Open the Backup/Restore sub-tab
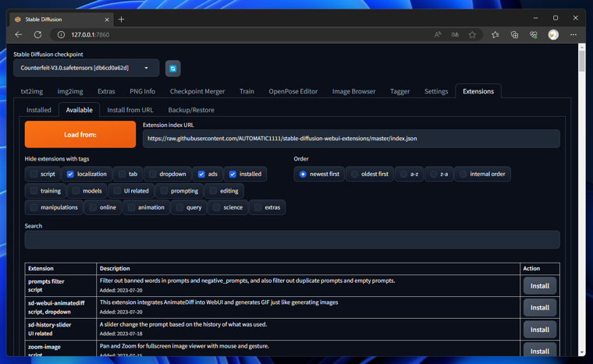The width and height of the screenshot is (593, 364). [191, 110]
